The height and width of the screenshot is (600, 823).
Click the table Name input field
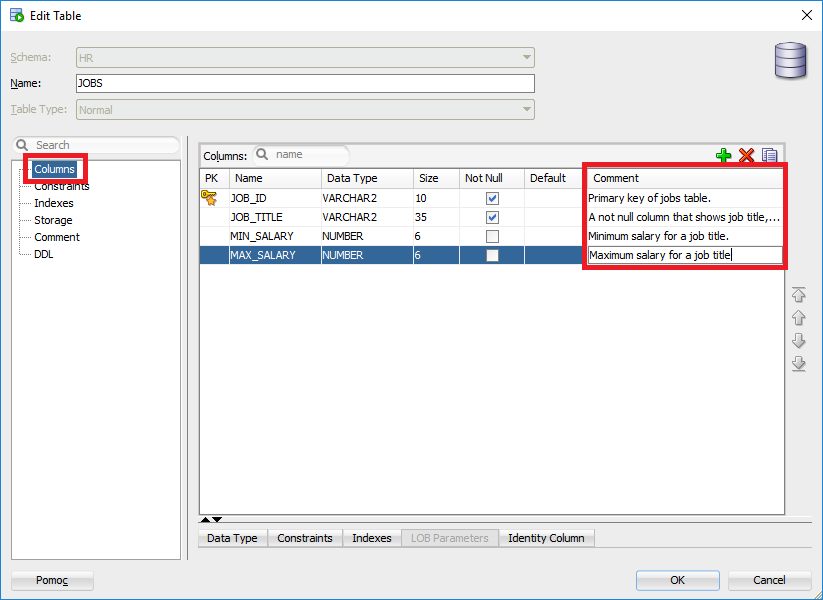[305, 84]
